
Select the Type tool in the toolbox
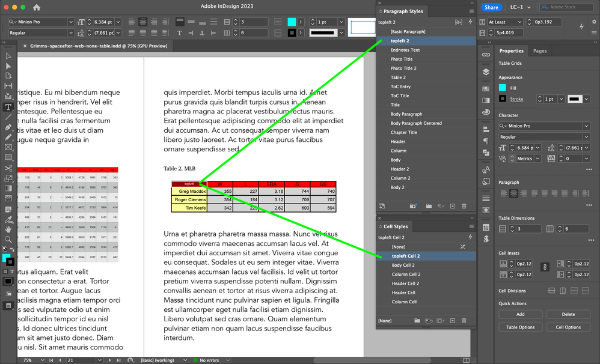click(x=8, y=107)
